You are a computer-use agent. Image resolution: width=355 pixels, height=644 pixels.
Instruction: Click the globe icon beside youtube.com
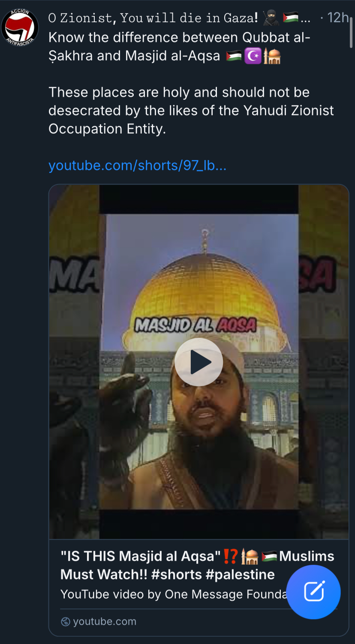coord(66,622)
